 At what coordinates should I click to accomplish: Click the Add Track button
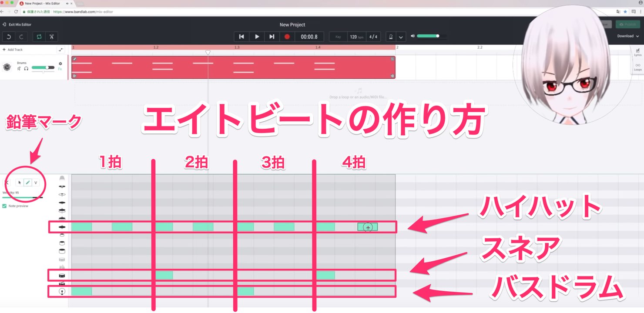point(13,50)
